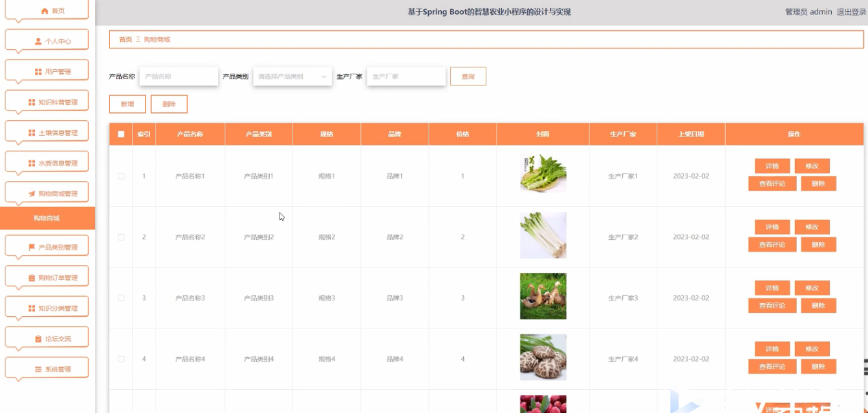Toggle the select-all checkbox in table header
The height and width of the screenshot is (413, 868).
pos(121,134)
